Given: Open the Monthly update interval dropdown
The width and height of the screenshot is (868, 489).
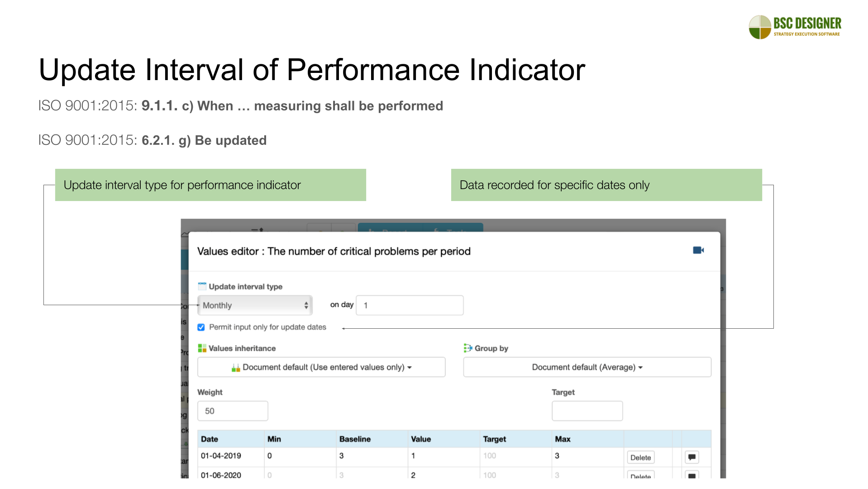Looking at the screenshot, I should click(x=255, y=305).
